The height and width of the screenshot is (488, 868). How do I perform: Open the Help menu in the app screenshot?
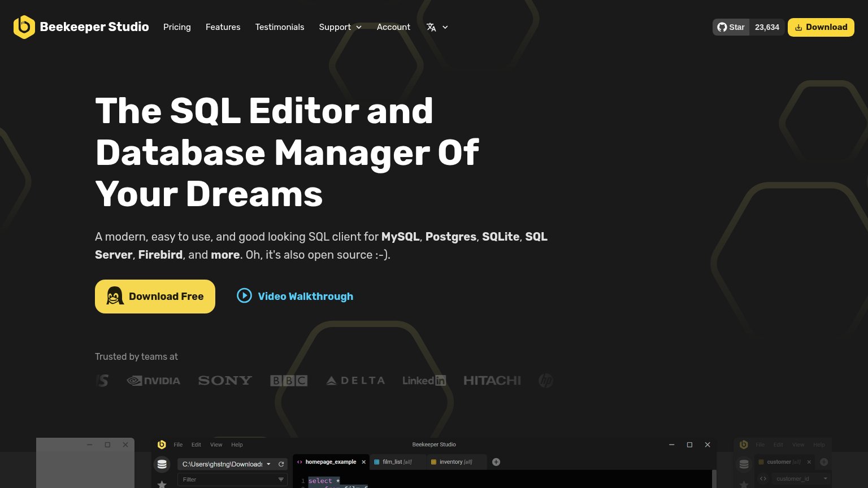tap(237, 445)
